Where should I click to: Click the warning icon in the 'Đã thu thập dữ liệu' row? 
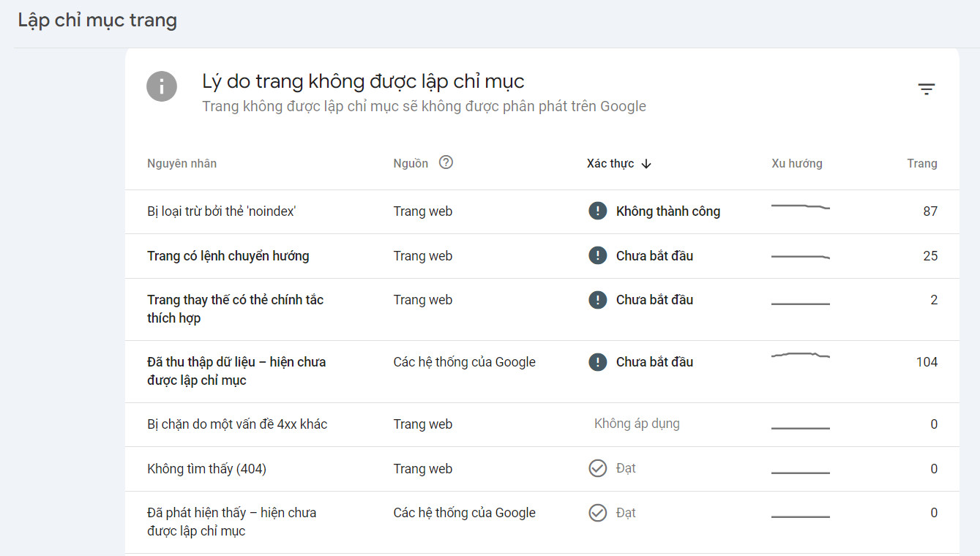coord(598,362)
